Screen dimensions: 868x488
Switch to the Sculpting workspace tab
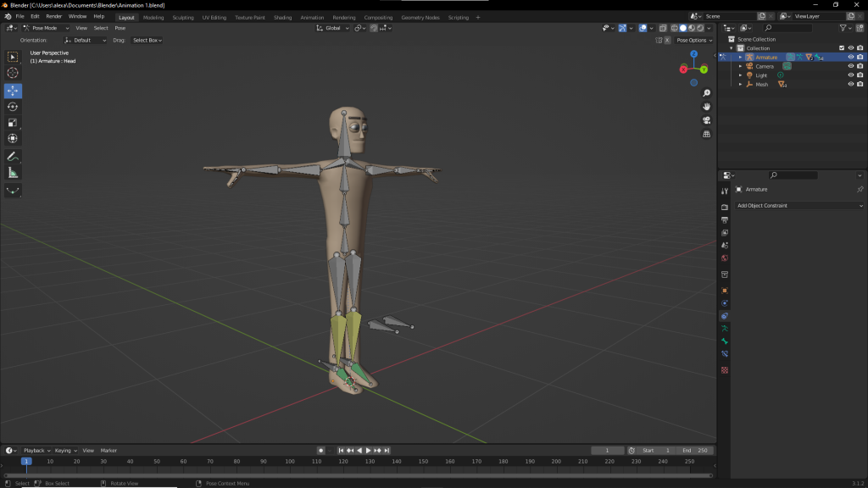(182, 17)
